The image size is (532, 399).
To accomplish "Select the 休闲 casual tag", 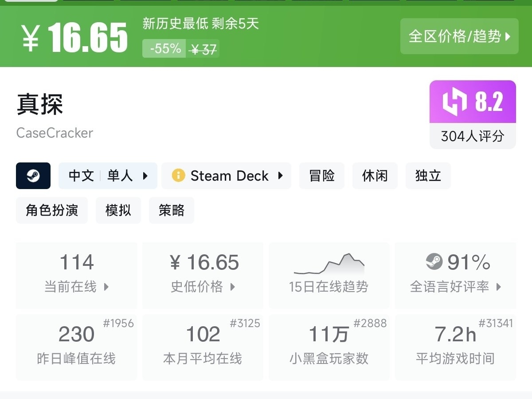I will 375,176.
